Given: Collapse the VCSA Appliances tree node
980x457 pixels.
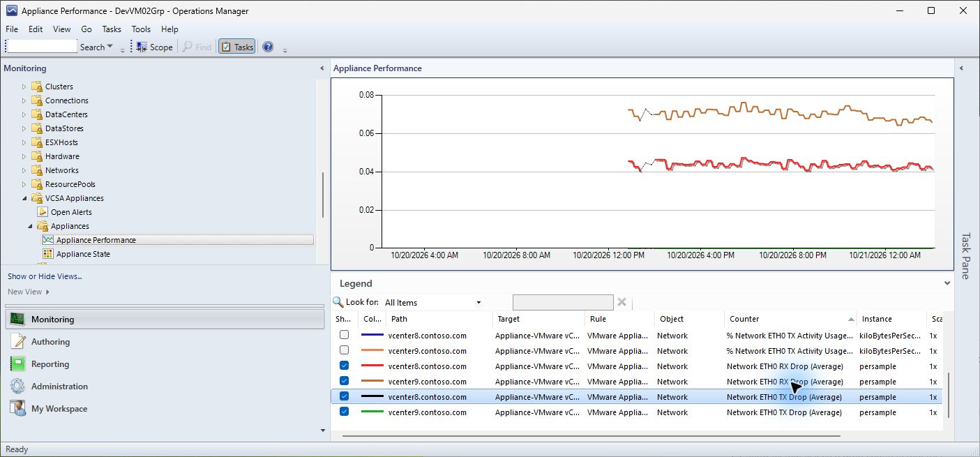Looking at the screenshot, I should 24,198.
